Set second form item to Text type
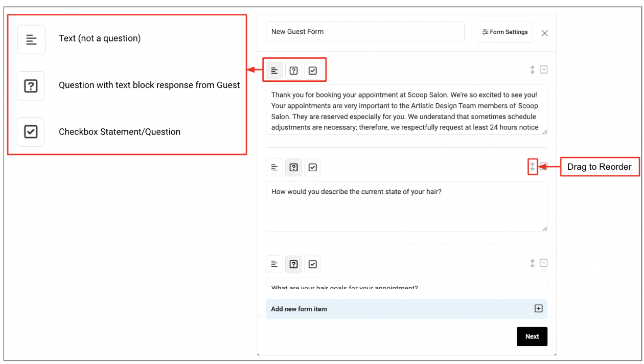The image size is (644, 364). [x=274, y=167]
